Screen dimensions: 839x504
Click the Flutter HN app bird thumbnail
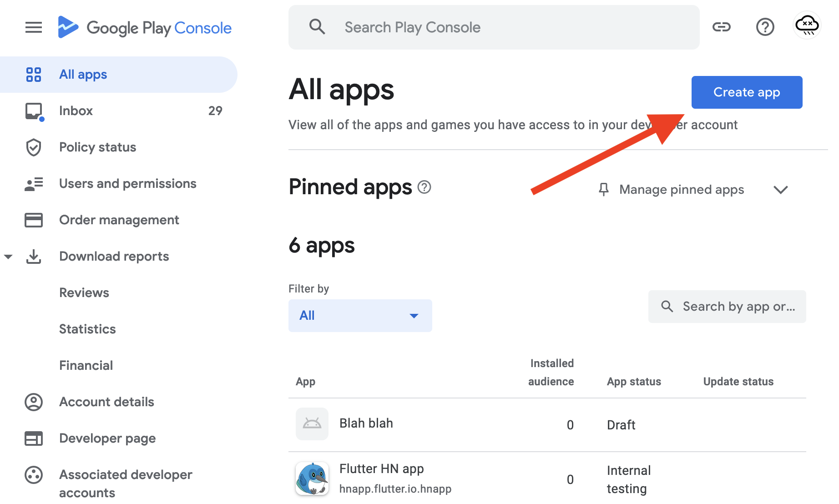(x=312, y=478)
